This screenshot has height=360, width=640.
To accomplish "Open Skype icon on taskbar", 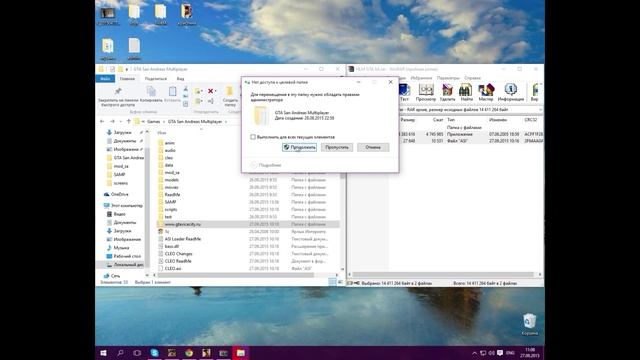I will point(154,353).
